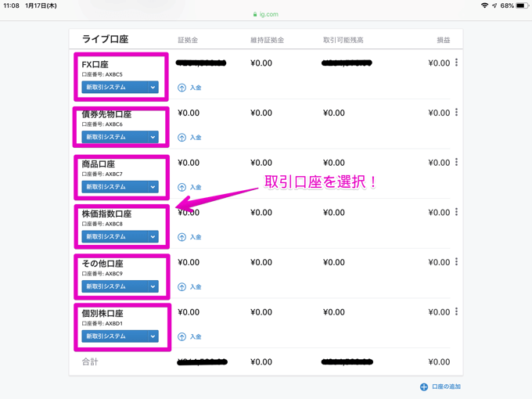Screen dimensions: 532x399
Task: Launch 新取引システム for 株価指数口座
Action: tap(114, 236)
